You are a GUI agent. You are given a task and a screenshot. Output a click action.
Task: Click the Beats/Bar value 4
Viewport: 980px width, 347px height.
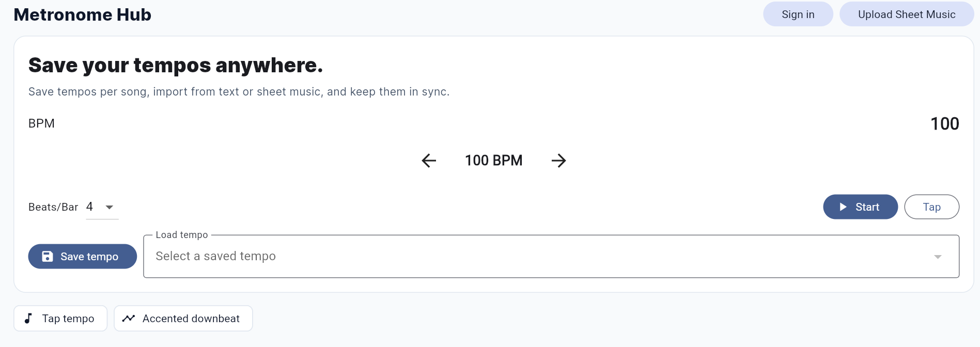[x=90, y=207]
